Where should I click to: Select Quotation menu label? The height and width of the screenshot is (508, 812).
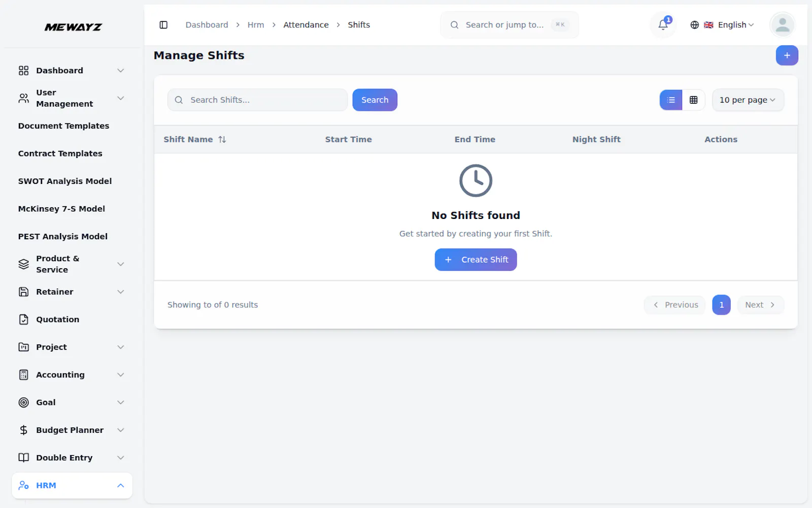[x=57, y=320]
